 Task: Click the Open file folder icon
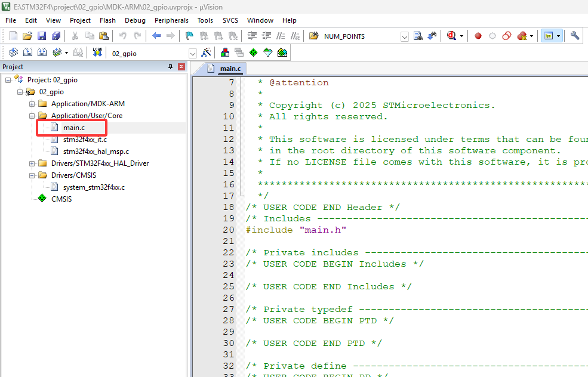(27, 36)
